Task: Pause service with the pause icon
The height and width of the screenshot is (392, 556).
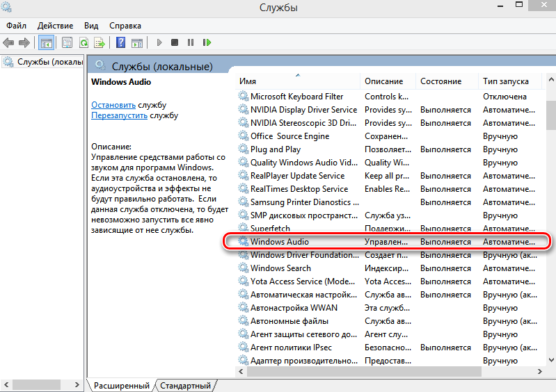Action: click(191, 42)
